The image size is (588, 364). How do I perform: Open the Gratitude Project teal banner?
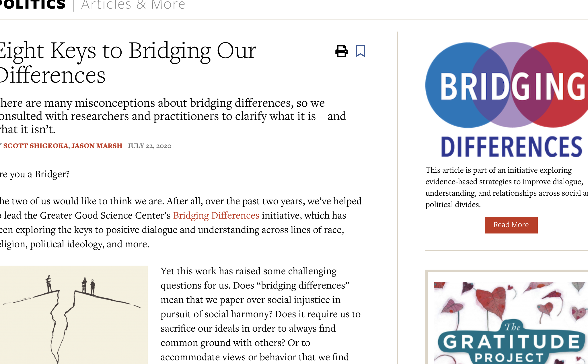tap(511, 343)
